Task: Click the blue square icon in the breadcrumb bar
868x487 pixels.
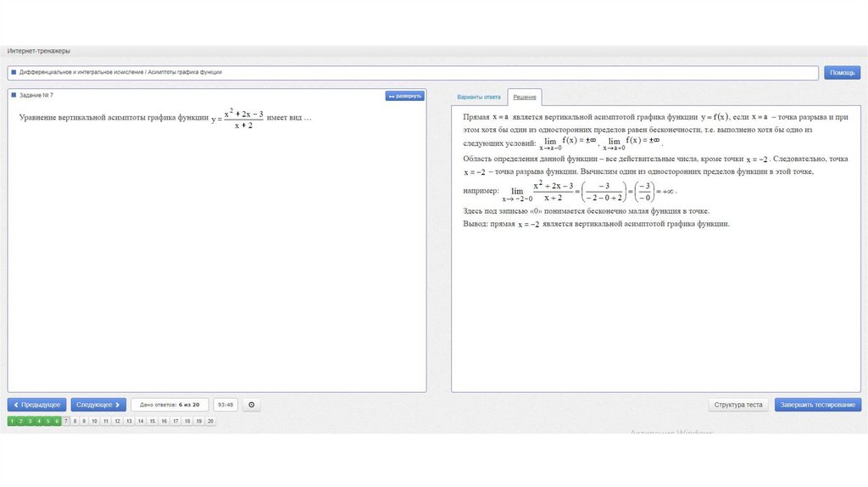Action: click(14, 72)
